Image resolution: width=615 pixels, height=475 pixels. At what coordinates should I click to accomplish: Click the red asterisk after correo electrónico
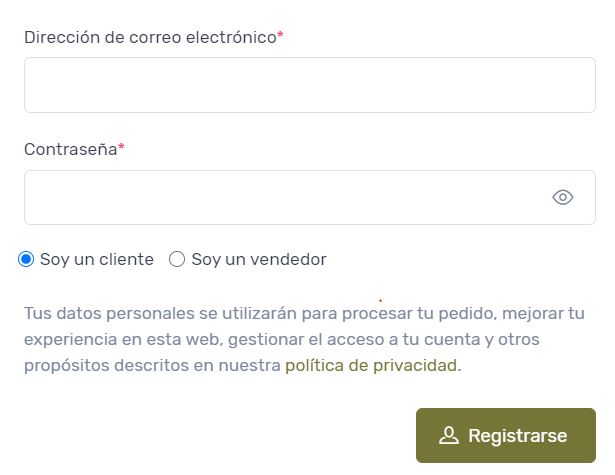pos(280,35)
